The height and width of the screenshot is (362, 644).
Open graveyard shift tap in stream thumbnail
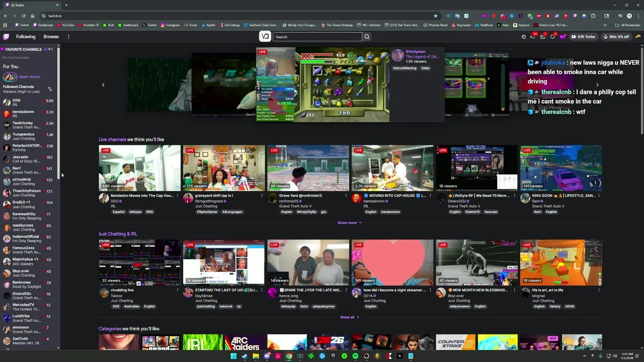click(x=224, y=168)
